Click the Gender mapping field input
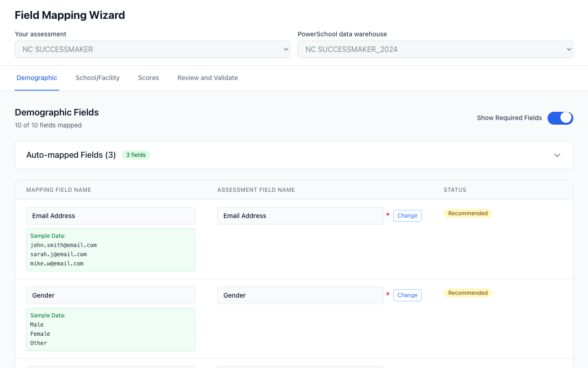Screen dimensions: 588x368 click(x=111, y=295)
